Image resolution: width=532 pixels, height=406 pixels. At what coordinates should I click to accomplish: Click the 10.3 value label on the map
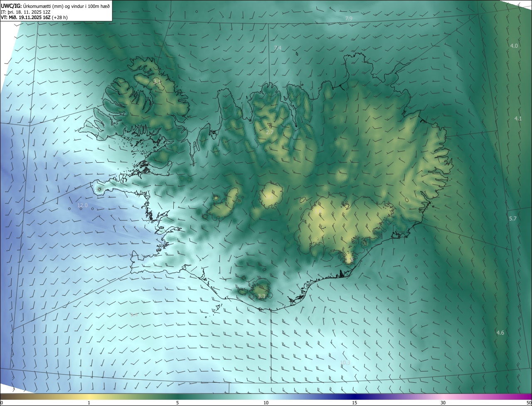coord(345,362)
